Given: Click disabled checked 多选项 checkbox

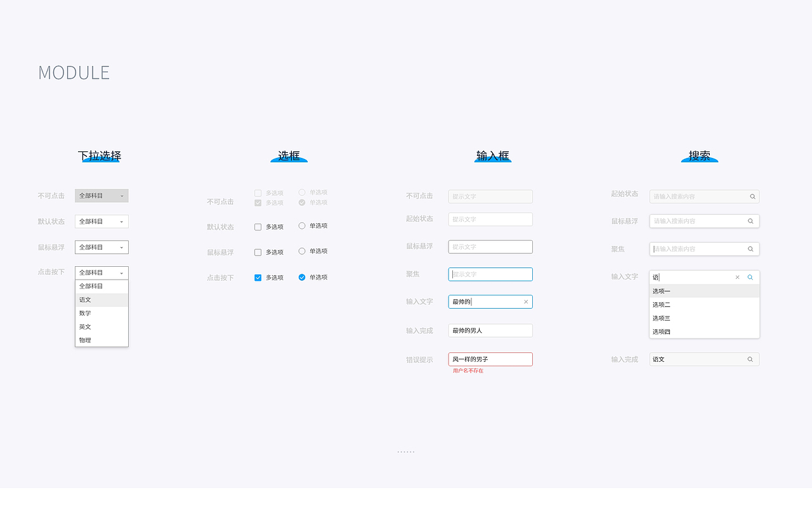Looking at the screenshot, I should pos(258,203).
